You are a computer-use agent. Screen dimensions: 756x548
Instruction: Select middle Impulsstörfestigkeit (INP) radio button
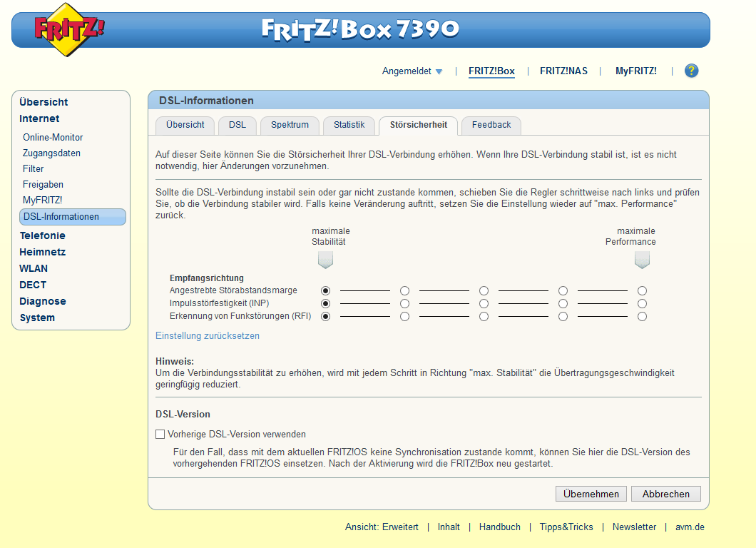[484, 303]
